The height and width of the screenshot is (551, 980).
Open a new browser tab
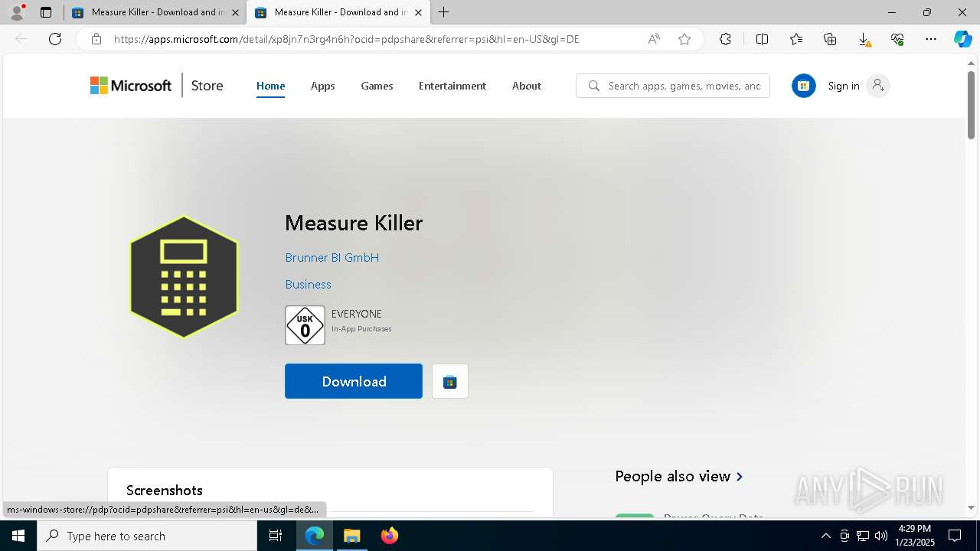[444, 12]
